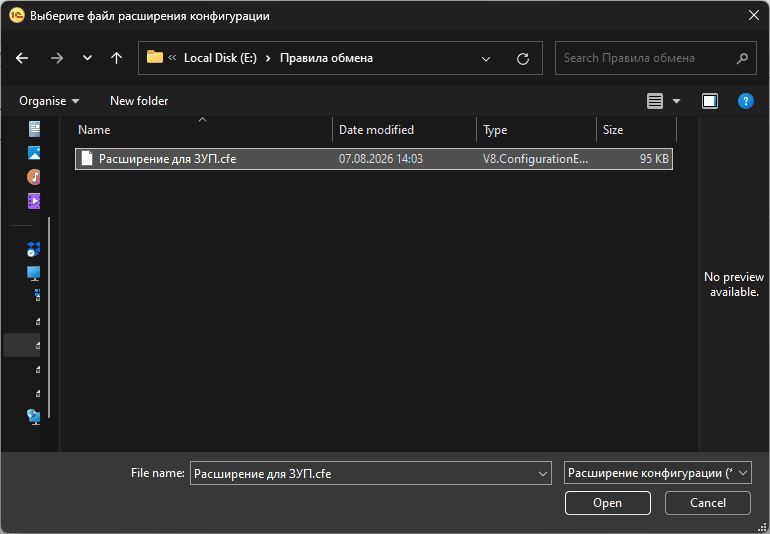Click the 95 KB size cell

654,159
